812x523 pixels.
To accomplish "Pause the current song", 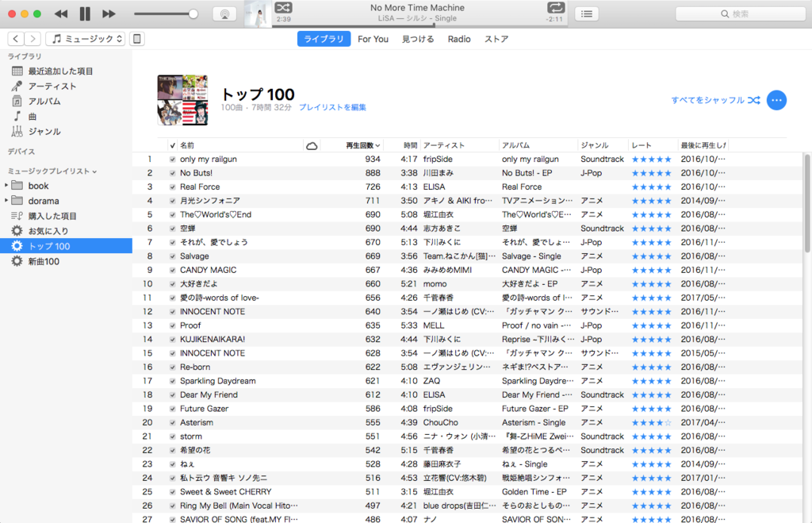I will pyautogui.click(x=85, y=14).
